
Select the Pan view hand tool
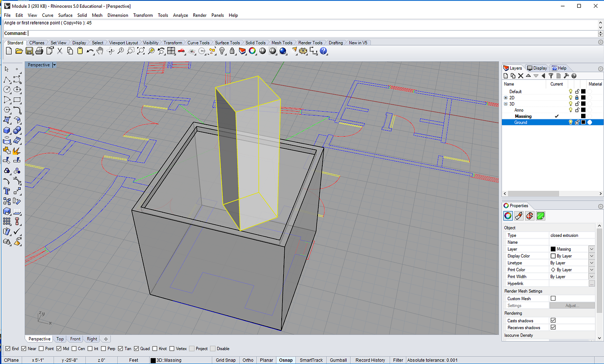tap(101, 51)
